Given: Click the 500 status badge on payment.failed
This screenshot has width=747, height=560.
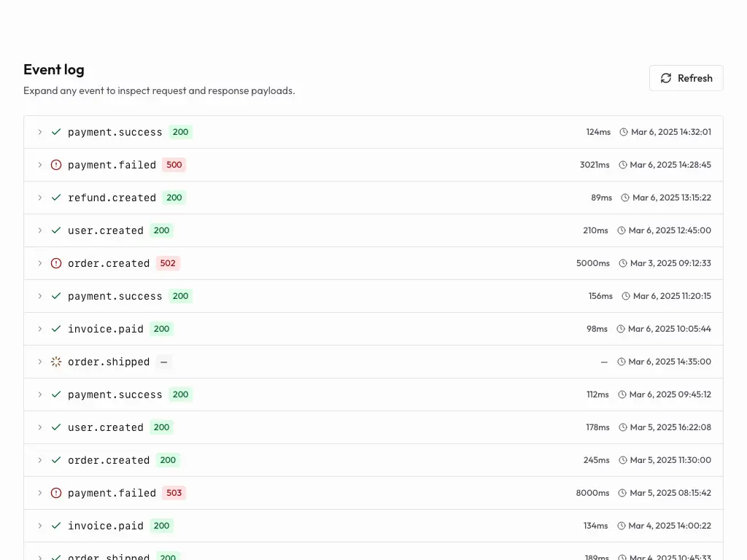Looking at the screenshot, I should point(174,165).
